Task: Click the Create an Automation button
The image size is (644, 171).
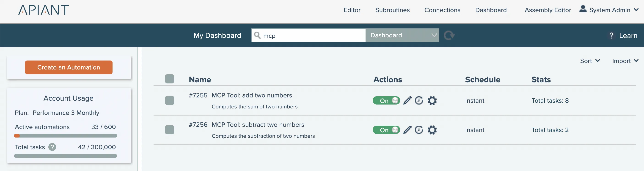Action: (x=69, y=67)
